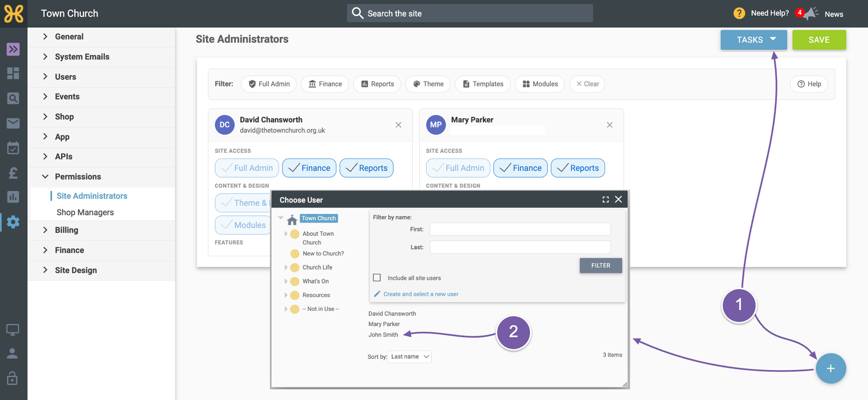
Task: Expand the System Emails section
Action: point(102,57)
